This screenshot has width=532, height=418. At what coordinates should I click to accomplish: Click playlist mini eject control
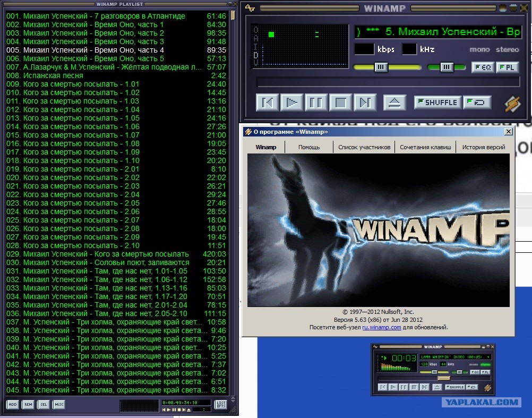point(188,410)
